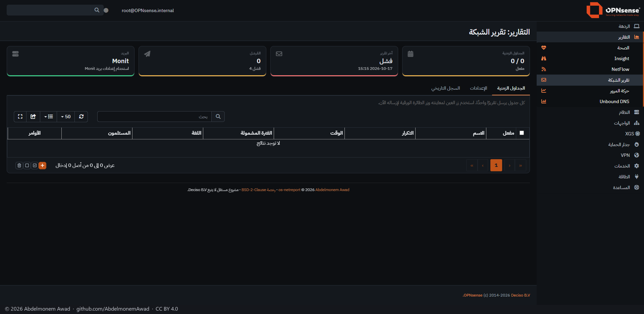Switch to the الإعدادات tab
644x314 pixels.
(x=479, y=88)
